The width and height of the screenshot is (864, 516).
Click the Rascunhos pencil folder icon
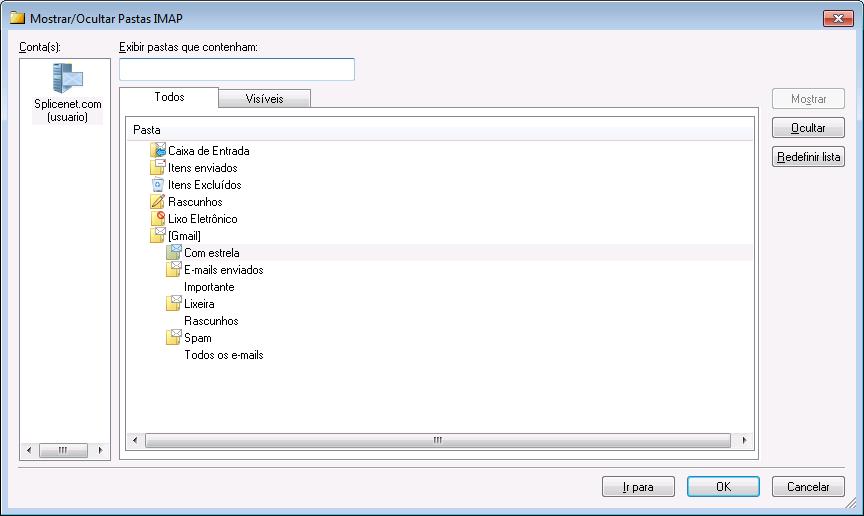point(158,202)
